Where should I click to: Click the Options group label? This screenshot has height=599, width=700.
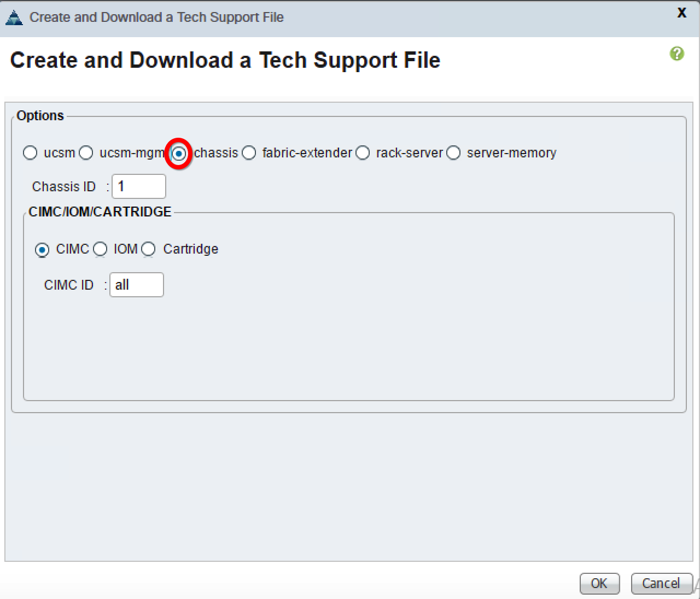40,116
